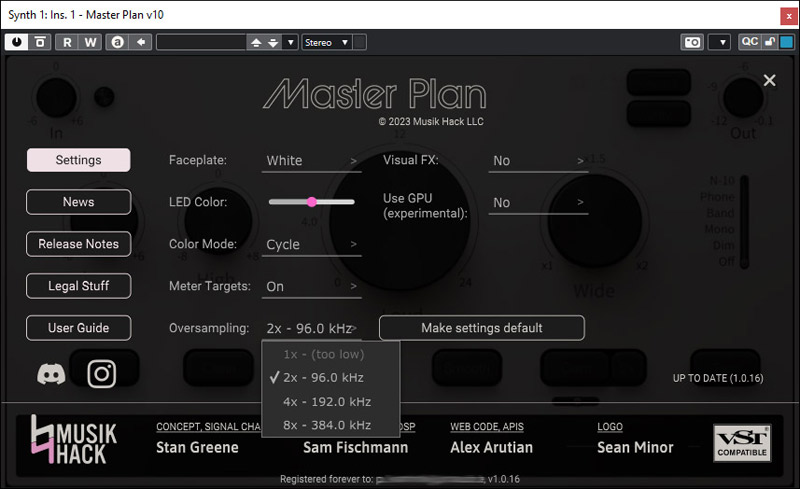Open the Instagram icon link
Viewport: 800px width, 489px height.
pyautogui.click(x=102, y=374)
